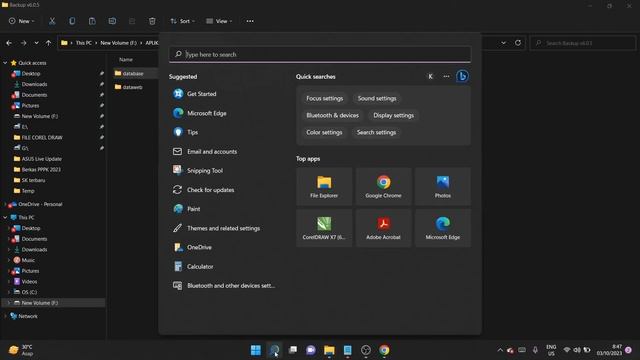Launch CorelDRAW X7 from Top apps
The image size is (640, 360).
click(324, 228)
